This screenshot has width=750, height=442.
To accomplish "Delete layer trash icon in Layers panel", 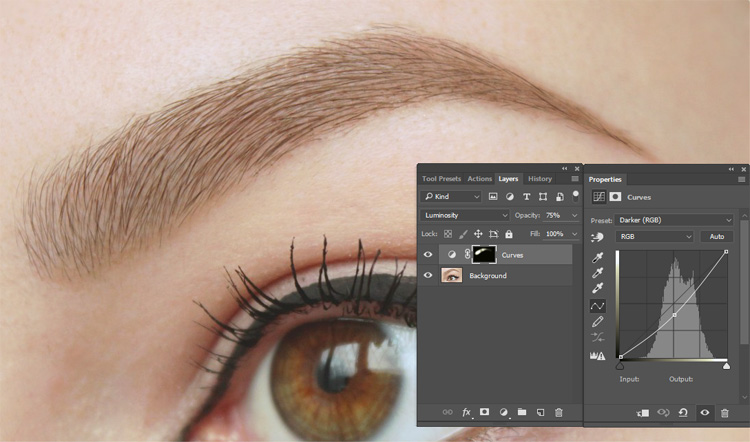I will [x=558, y=412].
